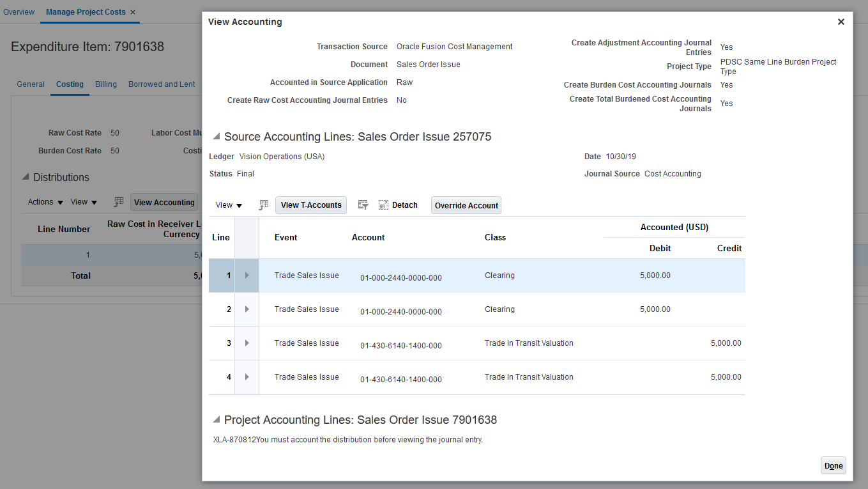Open the Overview tab
The width and height of the screenshot is (868, 489).
point(19,12)
